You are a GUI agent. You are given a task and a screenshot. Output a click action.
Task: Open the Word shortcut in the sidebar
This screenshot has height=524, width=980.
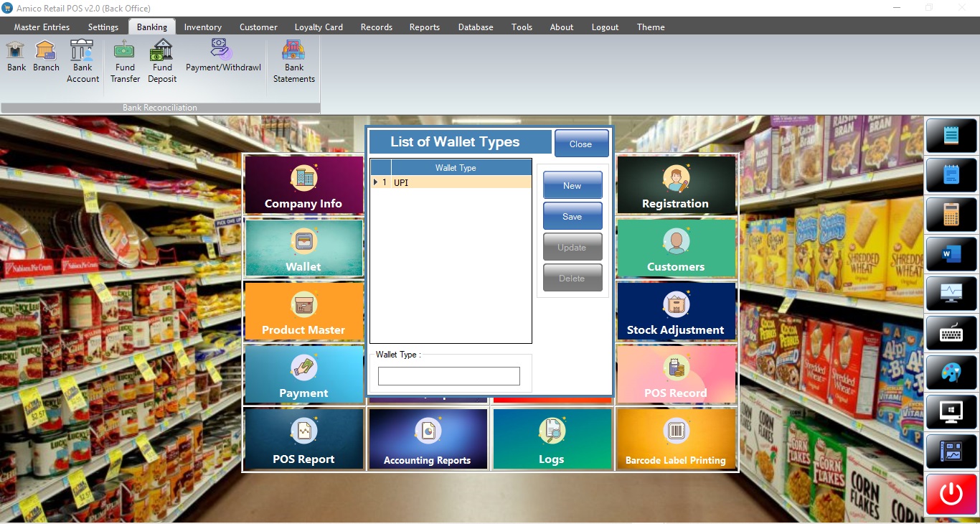pos(951,253)
